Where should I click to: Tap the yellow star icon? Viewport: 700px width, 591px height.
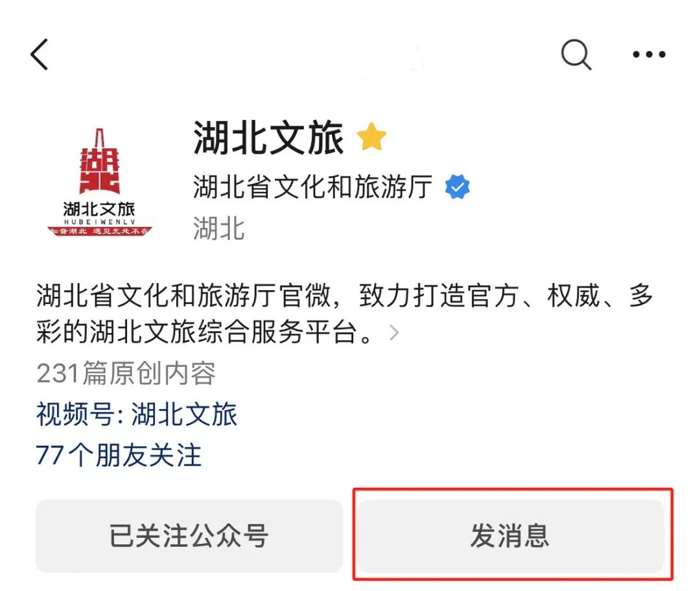371,137
